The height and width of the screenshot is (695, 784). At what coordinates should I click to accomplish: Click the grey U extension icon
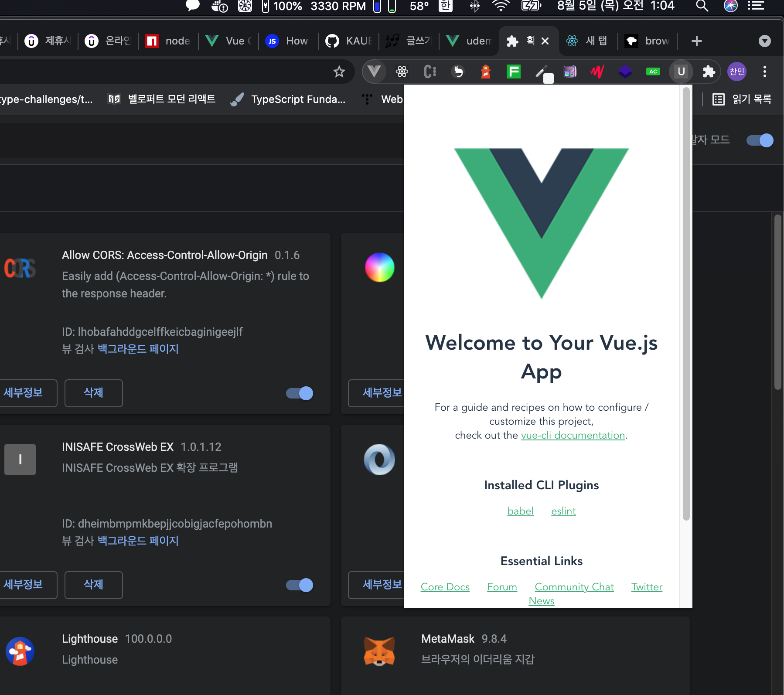[681, 72]
